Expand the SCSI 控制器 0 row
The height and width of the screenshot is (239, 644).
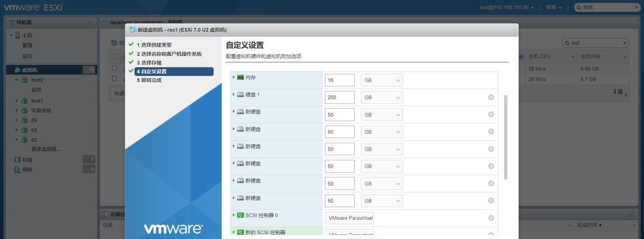coord(234,215)
